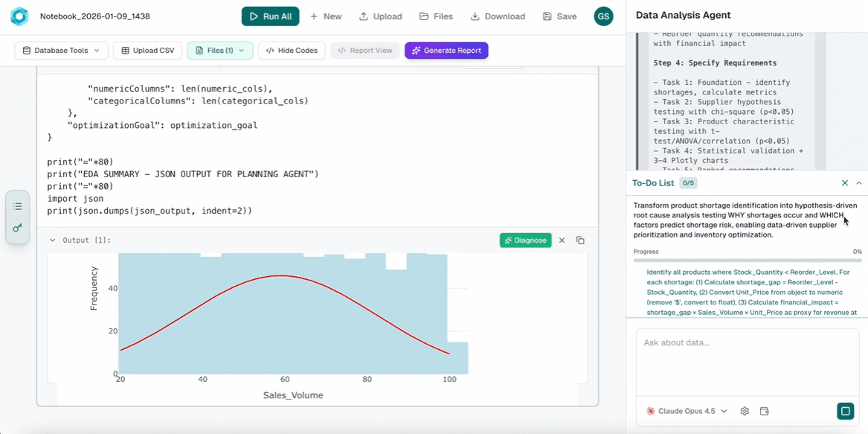Collapse the Output section chevron
The image size is (868, 434).
click(x=52, y=240)
